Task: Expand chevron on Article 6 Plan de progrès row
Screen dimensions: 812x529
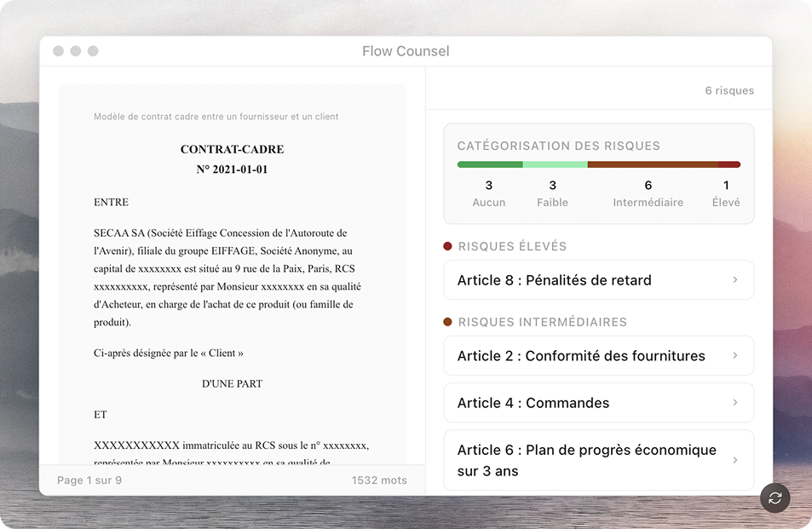Action: [x=734, y=460]
